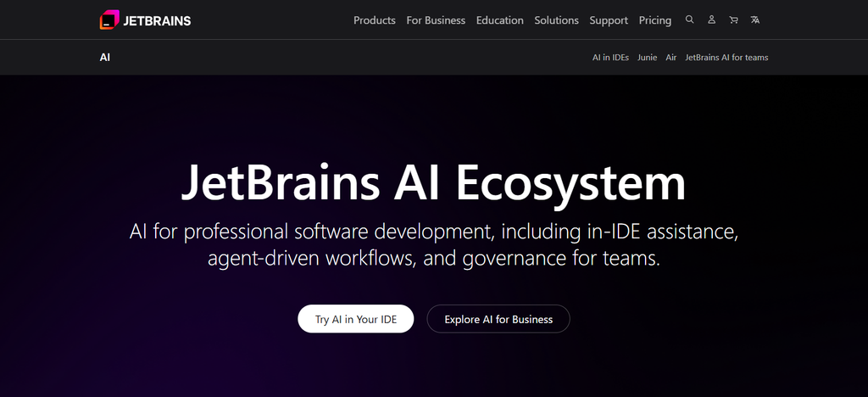The height and width of the screenshot is (397, 868).
Task: Open the Products menu
Action: click(374, 20)
